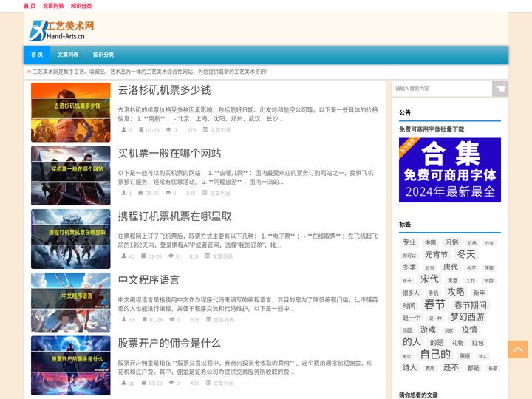This screenshot has height=399, width=532.
Task: Click the 工艺美术网 Hand-Arts.cn logo
Action: pos(61,30)
